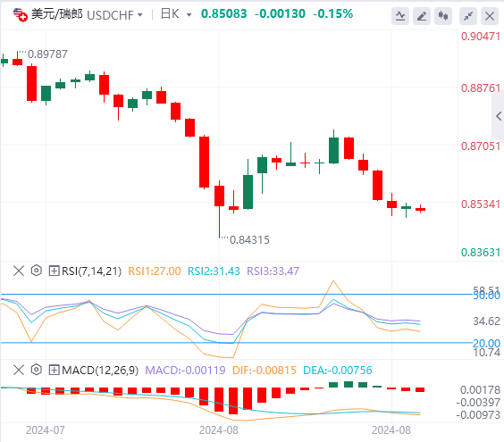504x442 pixels.
Task: Click the RSI 34.62 axis value
Action: tap(486, 321)
